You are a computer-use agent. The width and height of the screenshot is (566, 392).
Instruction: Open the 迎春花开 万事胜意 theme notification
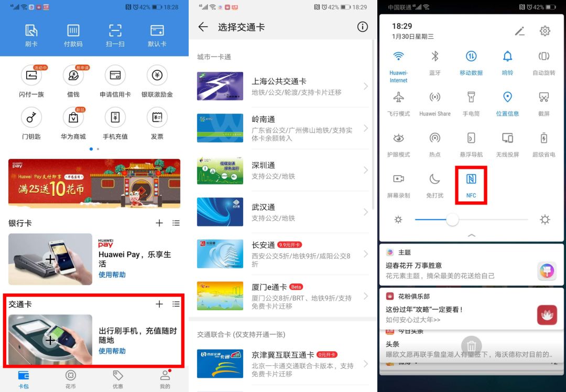pyautogui.click(x=472, y=265)
